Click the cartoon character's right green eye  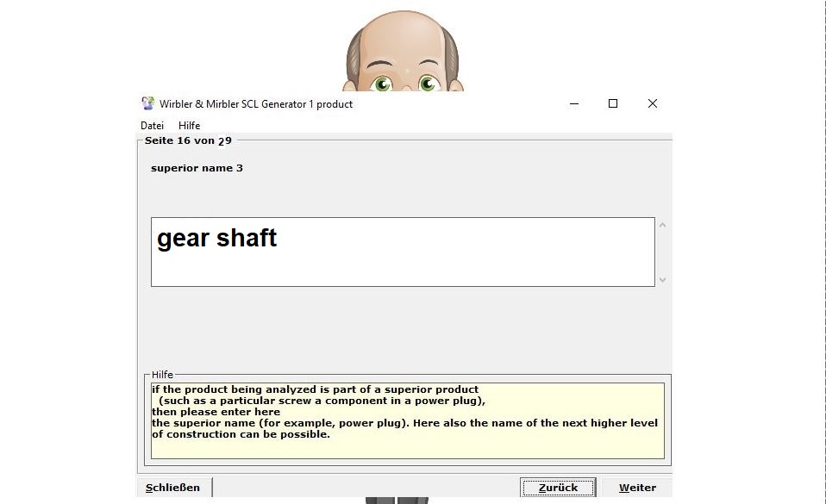pos(427,84)
